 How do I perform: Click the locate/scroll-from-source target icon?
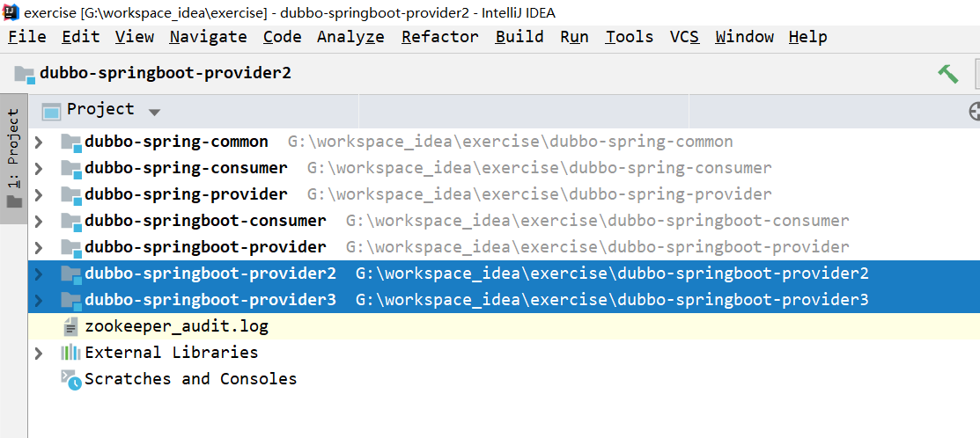coord(975,112)
